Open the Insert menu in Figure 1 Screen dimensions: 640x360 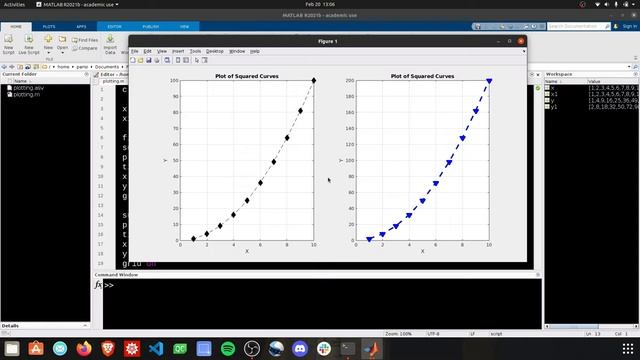coord(178,51)
